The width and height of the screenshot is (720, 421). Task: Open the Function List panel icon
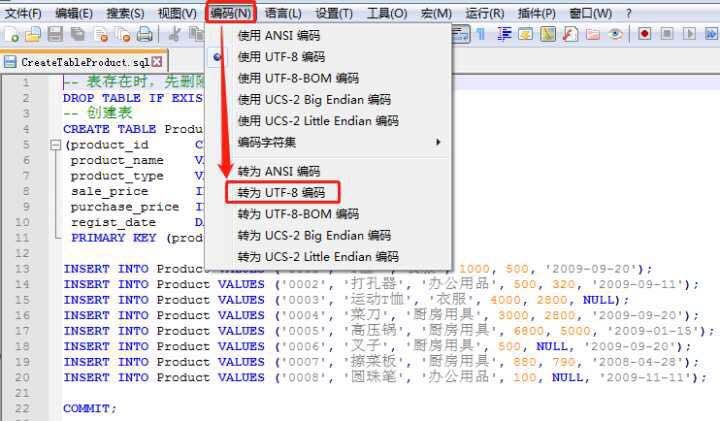click(x=570, y=34)
